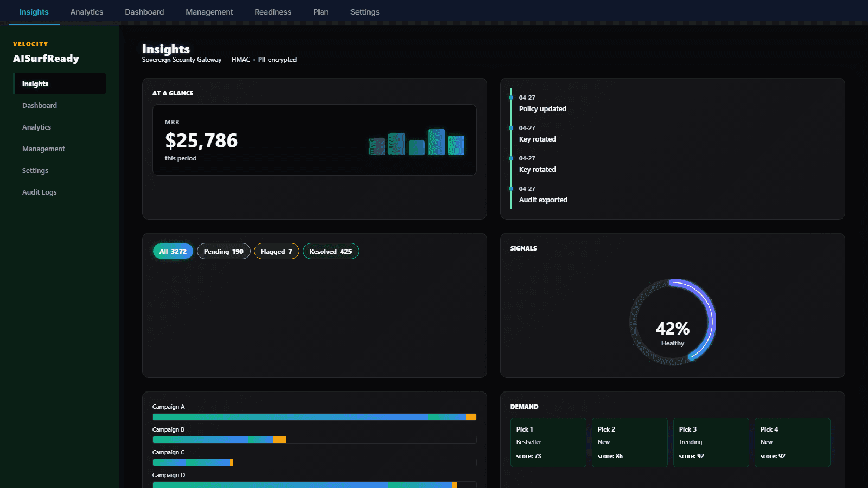Image resolution: width=868 pixels, height=488 pixels.
Task: Click the AISurfReady brand title
Action: pyautogui.click(x=46, y=59)
